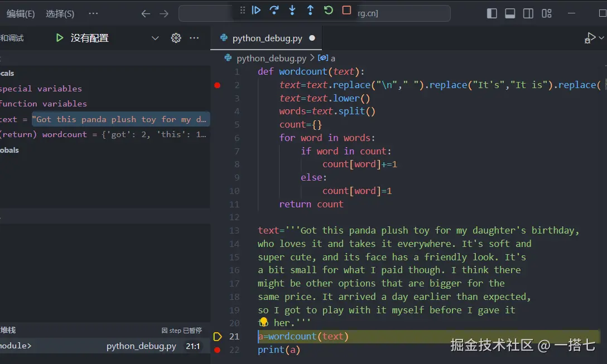The image size is (607, 364).
Task: Open the run options dropdown arrow
Action: point(601,38)
